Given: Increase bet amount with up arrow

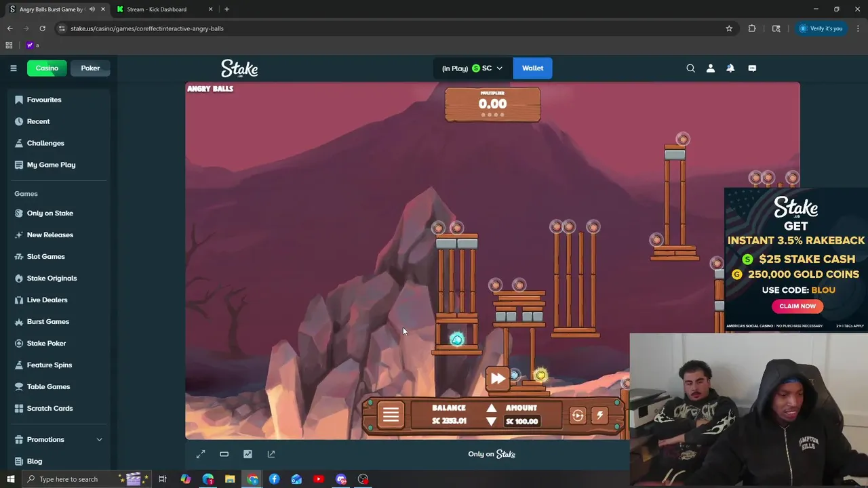Looking at the screenshot, I should [x=492, y=408].
